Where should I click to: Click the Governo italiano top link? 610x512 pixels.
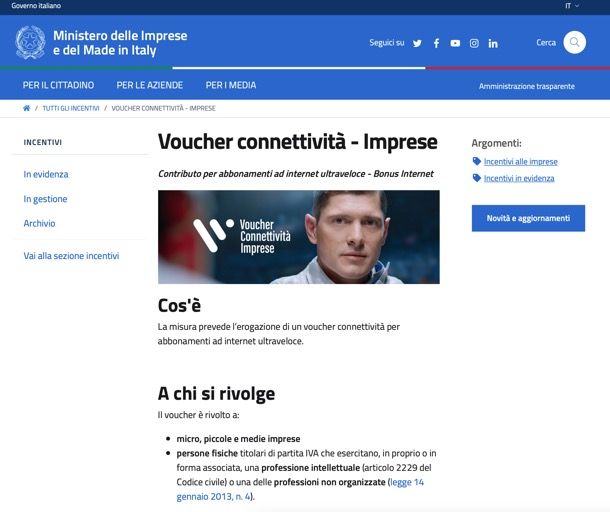tap(36, 6)
